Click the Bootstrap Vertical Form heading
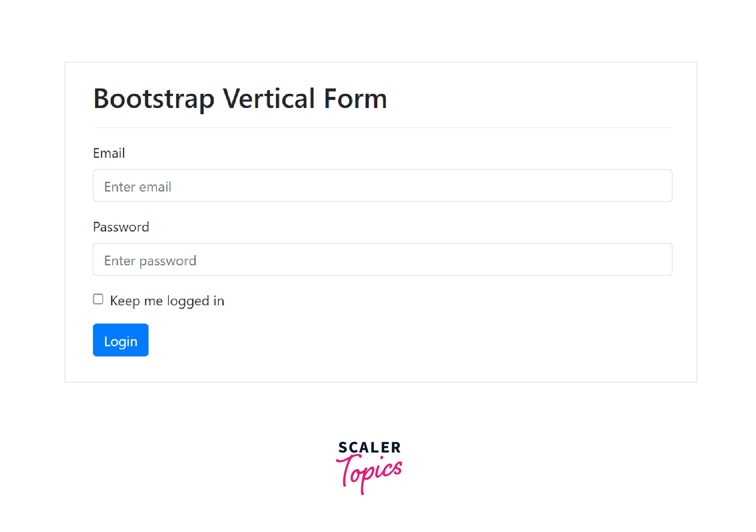The height and width of the screenshot is (532, 756). point(240,98)
